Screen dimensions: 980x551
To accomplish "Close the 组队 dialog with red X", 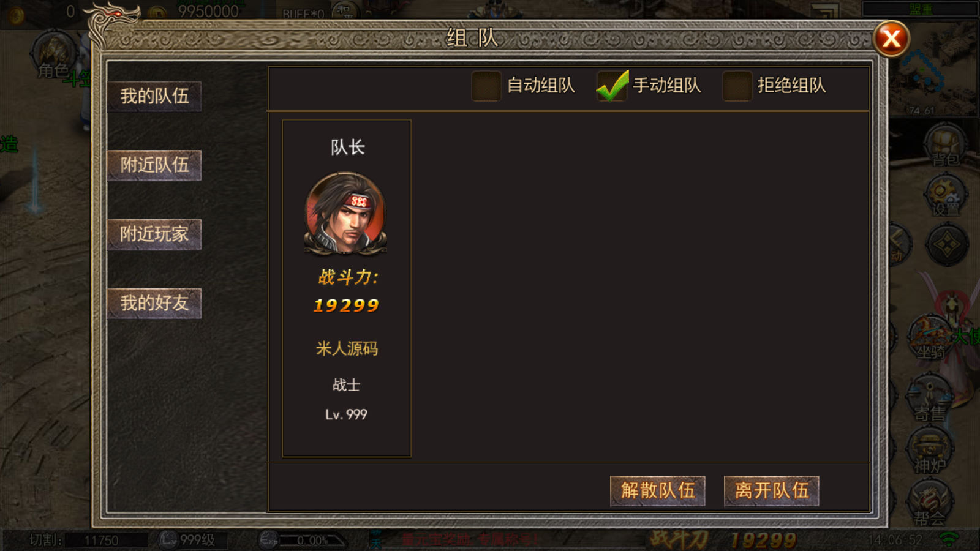I will click(891, 39).
